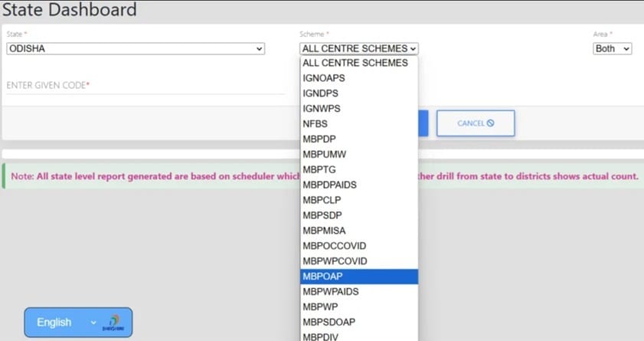Open the State dropdown showing ODISHA
Image resolution: width=644 pixels, height=341 pixels.
(x=136, y=48)
